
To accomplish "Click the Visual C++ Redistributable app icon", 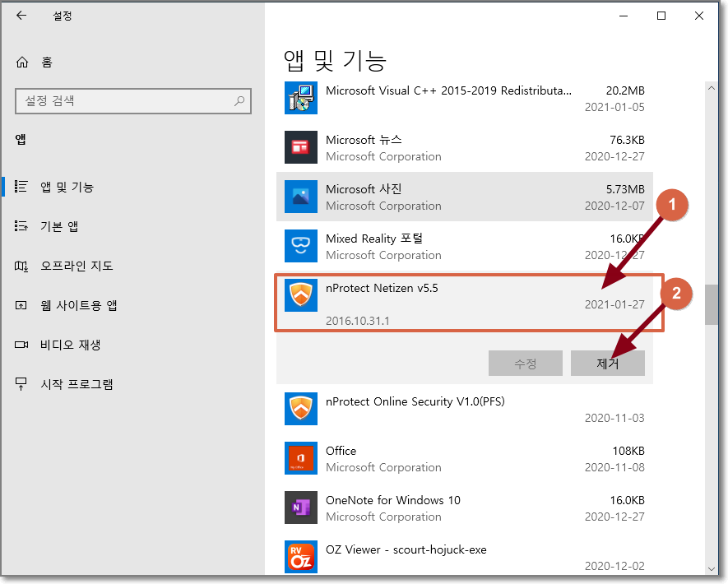I will pyautogui.click(x=301, y=98).
